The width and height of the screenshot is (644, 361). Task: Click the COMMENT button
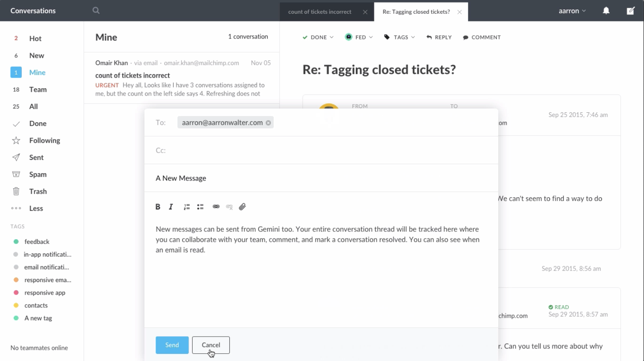click(481, 37)
